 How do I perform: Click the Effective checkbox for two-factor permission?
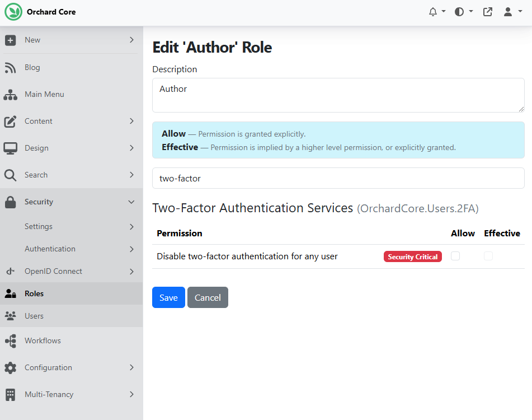[x=488, y=256]
